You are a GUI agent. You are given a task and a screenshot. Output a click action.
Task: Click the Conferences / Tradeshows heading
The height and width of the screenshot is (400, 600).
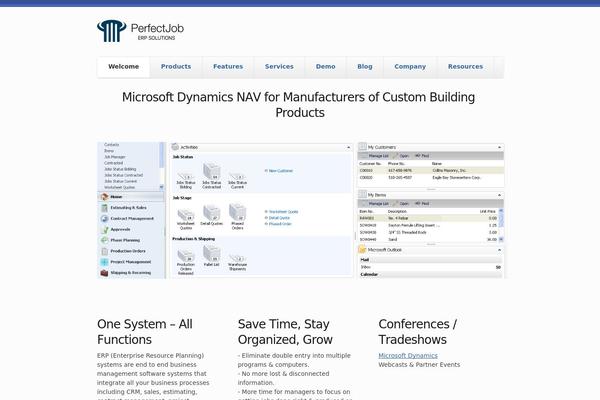pos(417,331)
